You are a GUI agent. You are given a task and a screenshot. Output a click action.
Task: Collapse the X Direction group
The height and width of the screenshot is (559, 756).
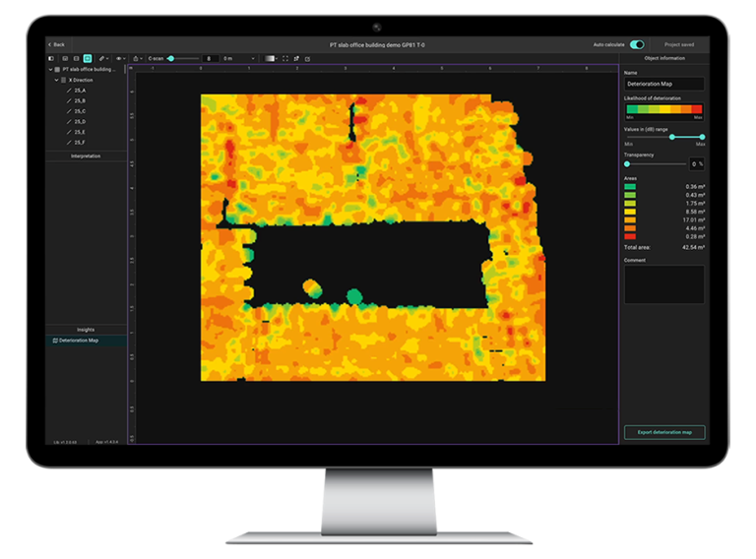coord(56,80)
